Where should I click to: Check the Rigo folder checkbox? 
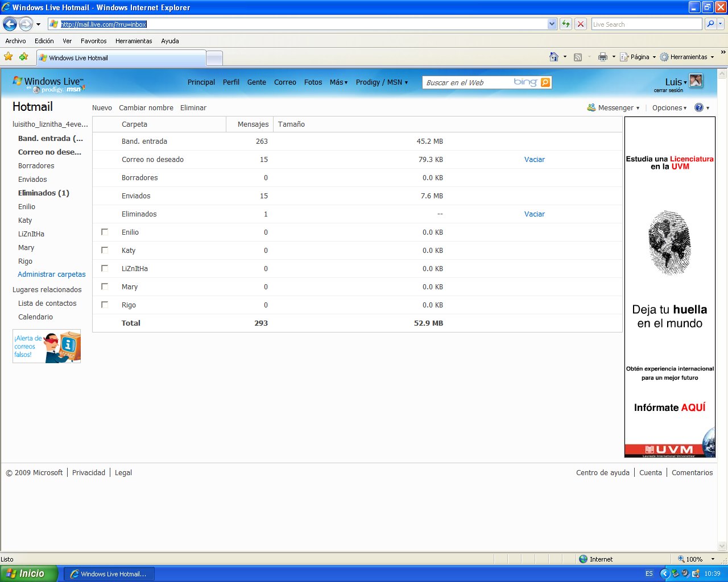105,305
